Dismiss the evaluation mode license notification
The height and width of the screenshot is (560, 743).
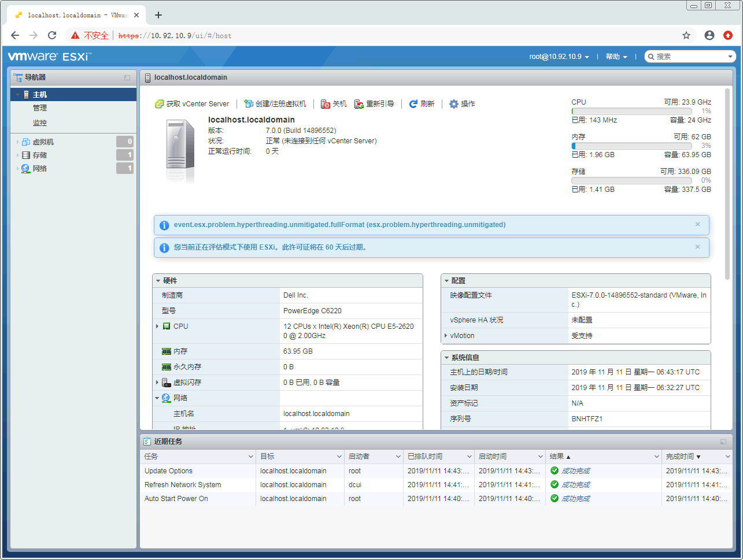pyautogui.click(x=697, y=247)
